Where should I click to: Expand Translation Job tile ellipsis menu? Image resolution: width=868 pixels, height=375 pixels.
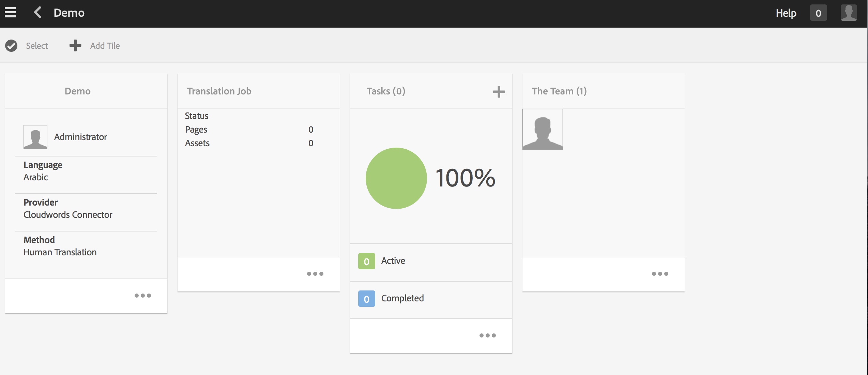(x=315, y=274)
